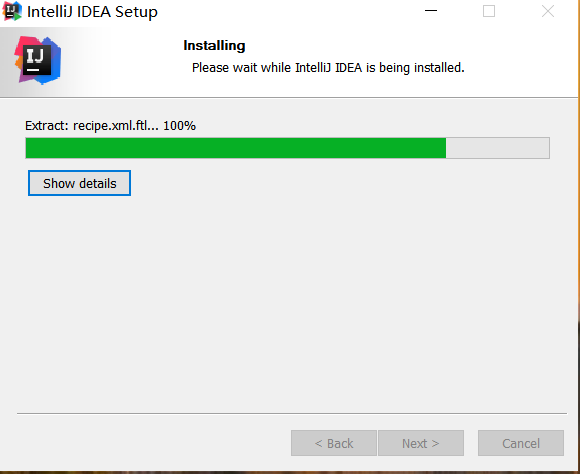Open the Show details button
580x474 pixels.
pyautogui.click(x=80, y=183)
